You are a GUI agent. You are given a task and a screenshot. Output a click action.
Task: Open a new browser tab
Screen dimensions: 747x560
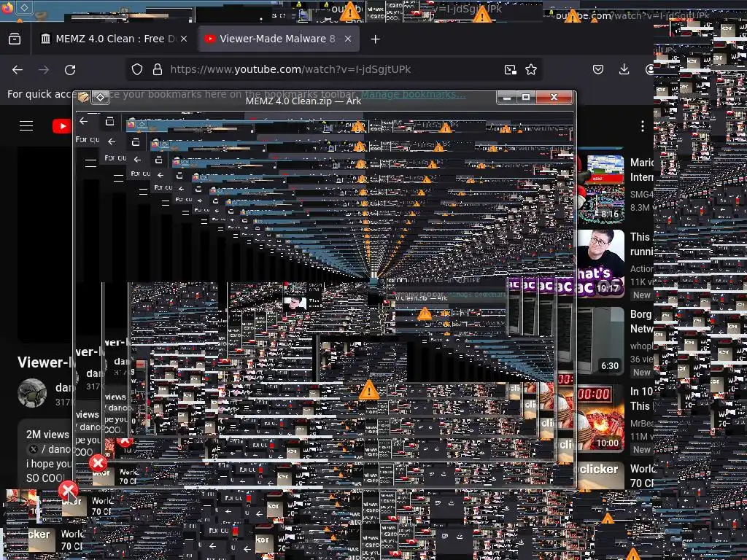[376, 39]
